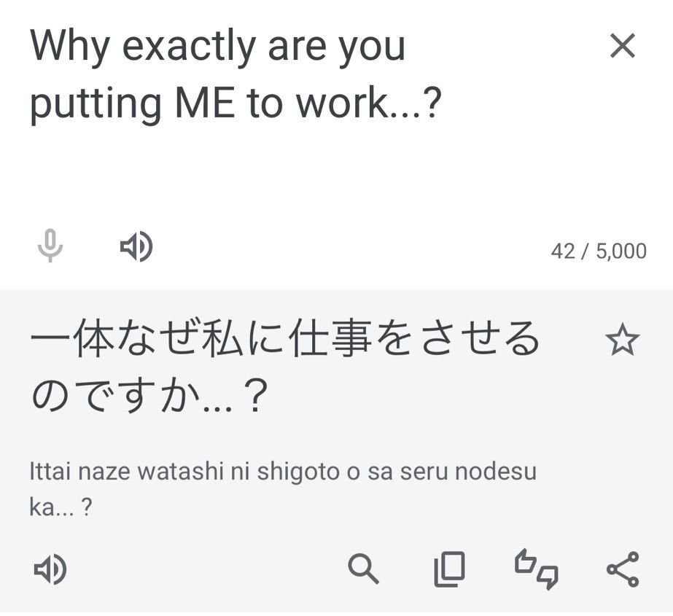Clear the source text with the X
This screenshot has width=673, height=616.
pos(622,47)
